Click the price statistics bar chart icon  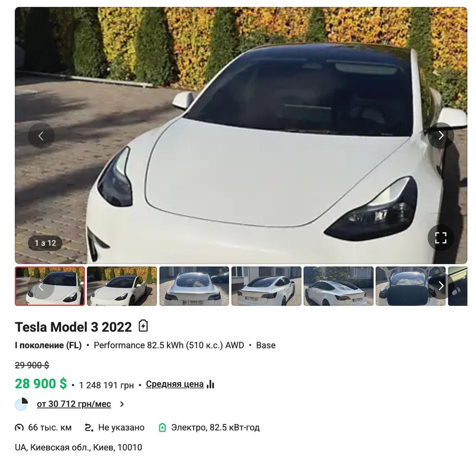[x=211, y=384]
